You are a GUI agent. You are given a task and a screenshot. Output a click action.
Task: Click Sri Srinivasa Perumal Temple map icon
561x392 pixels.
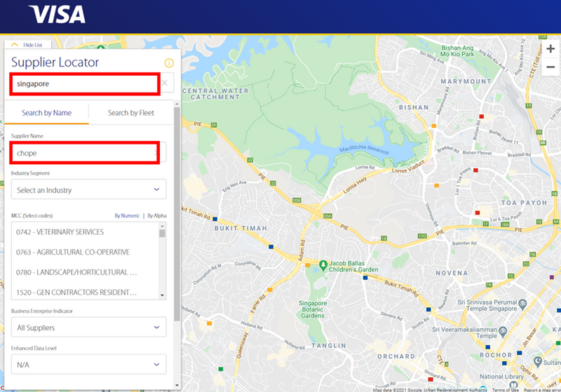pyautogui.click(x=522, y=304)
